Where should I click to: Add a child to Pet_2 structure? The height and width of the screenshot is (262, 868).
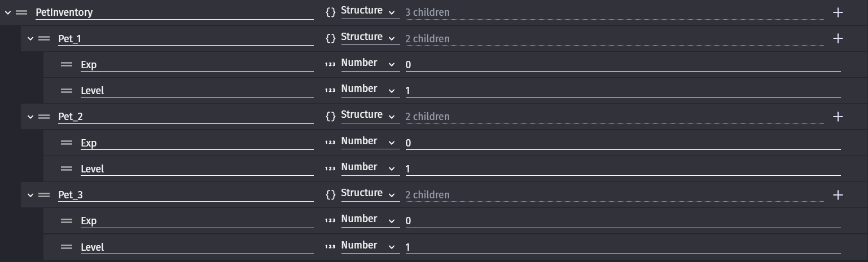(x=838, y=117)
